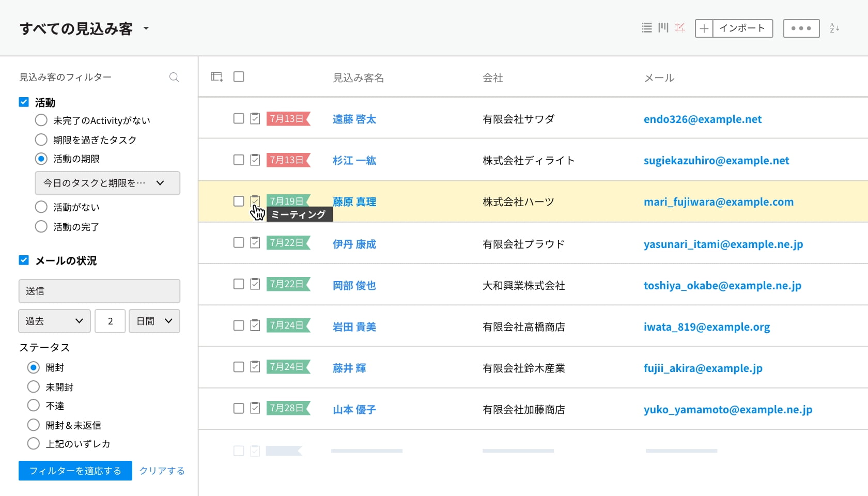Open the 過去 period dropdown
The height and width of the screenshot is (496, 868).
click(x=54, y=321)
